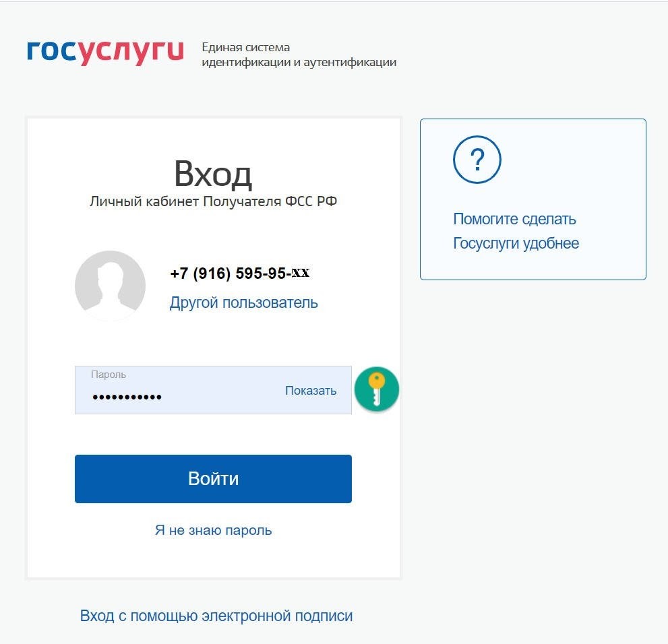
Task: Click the Единая система идентификации header text
Action: 299,55
